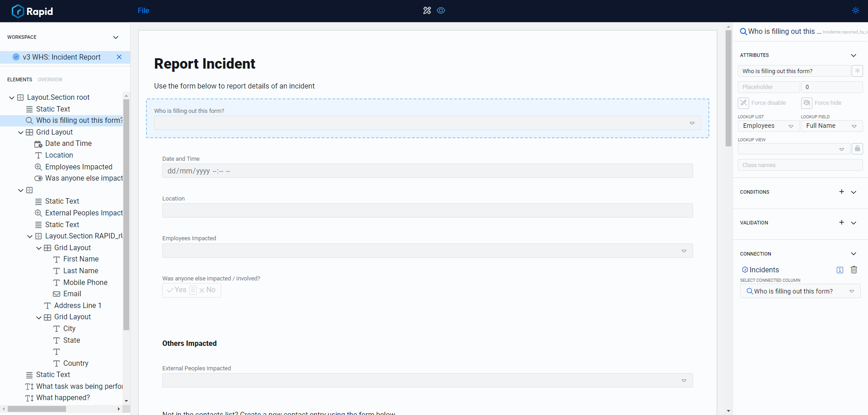Choose No for anyone else impacted
Image resolution: width=868 pixels, height=415 pixels.
pyautogui.click(x=208, y=290)
